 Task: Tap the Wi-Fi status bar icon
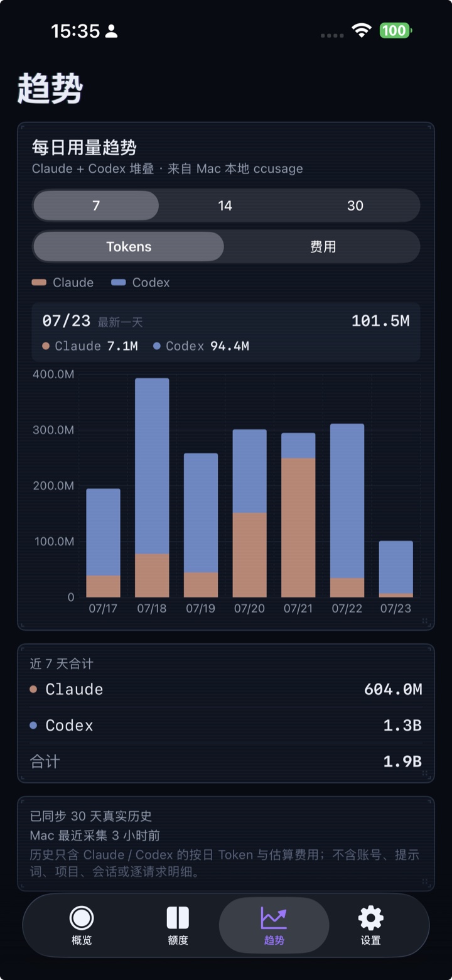point(362,30)
